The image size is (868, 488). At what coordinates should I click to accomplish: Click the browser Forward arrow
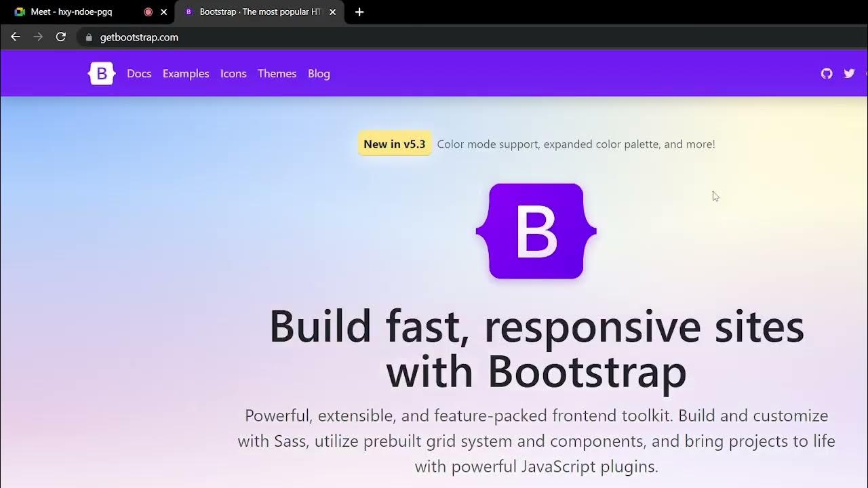pyautogui.click(x=38, y=37)
